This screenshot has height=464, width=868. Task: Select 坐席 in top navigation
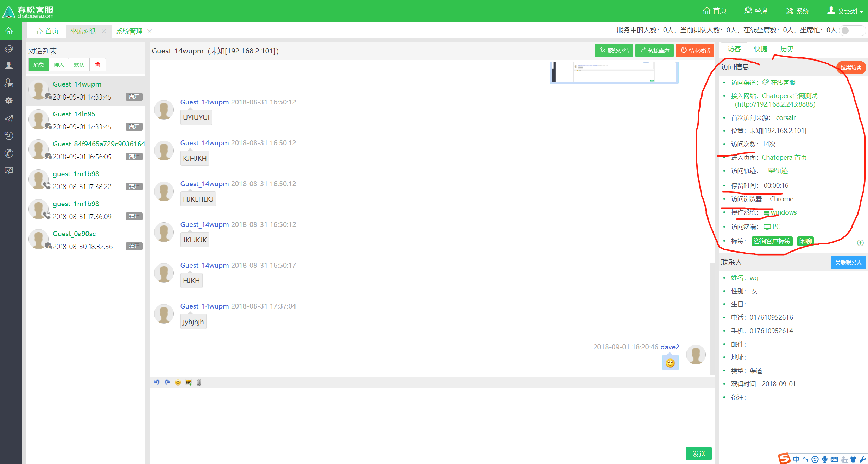(x=756, y=11)
